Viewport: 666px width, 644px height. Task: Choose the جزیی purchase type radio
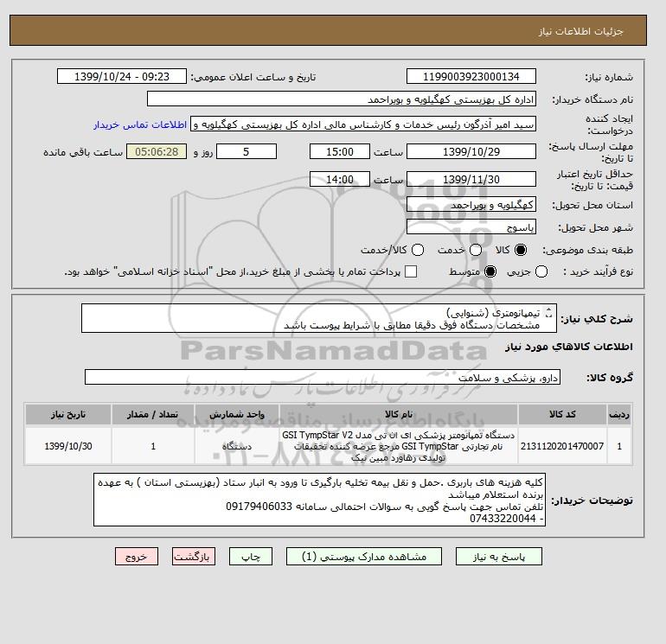click(x=541, y=271)
